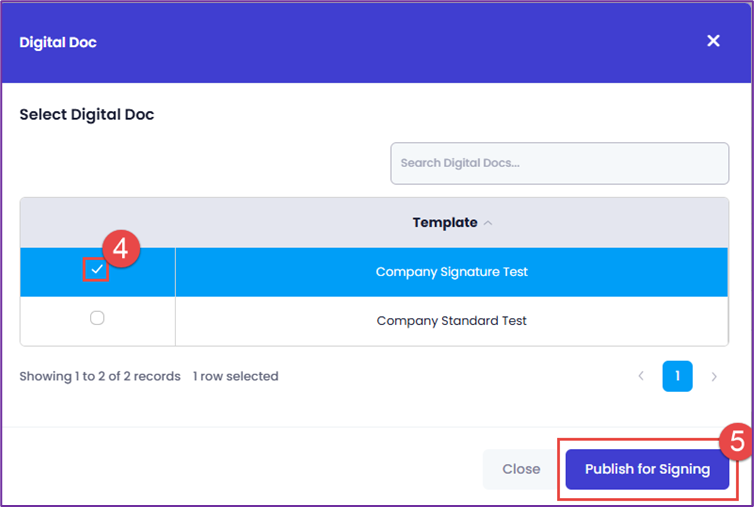Select page 1 in pagination
Viewport: 754px width, 507px height.
coord(677,377)
